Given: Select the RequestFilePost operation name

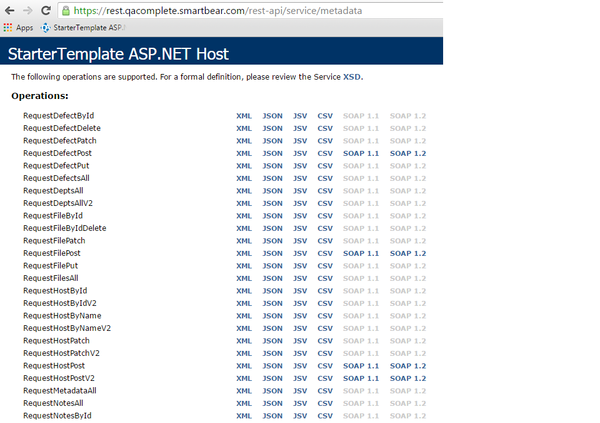Looking at the screenshot, I should pyautogui.click(x=52, y=253).
